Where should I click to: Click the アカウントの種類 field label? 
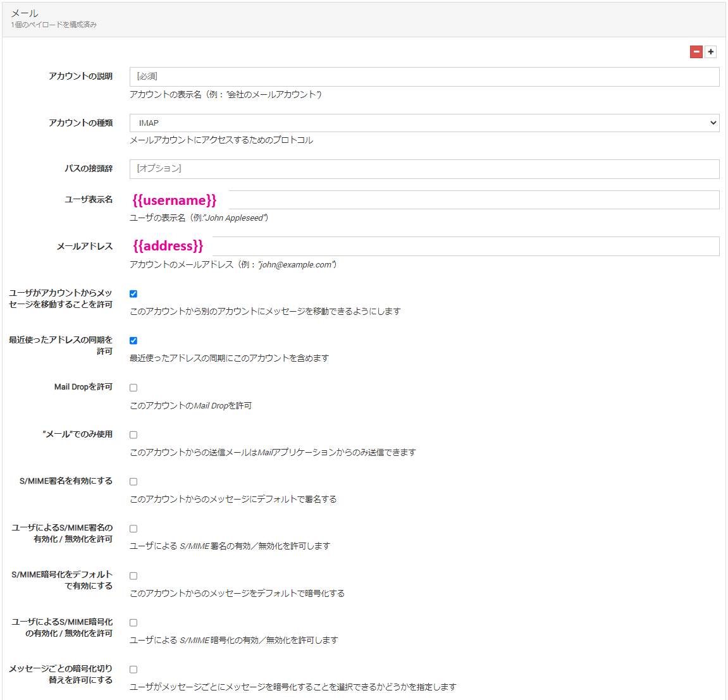pyautogui.click(x=80, y=123)
